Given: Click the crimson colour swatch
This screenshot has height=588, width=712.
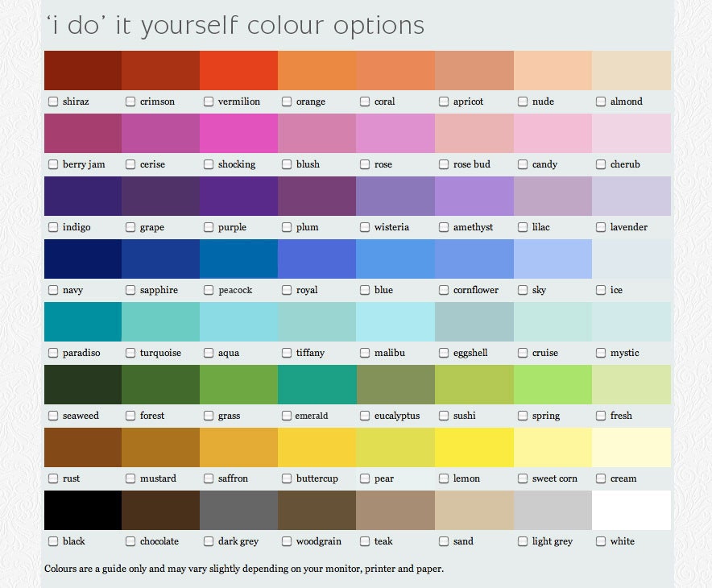Looking at the screenshot, I should pos(161,70).
